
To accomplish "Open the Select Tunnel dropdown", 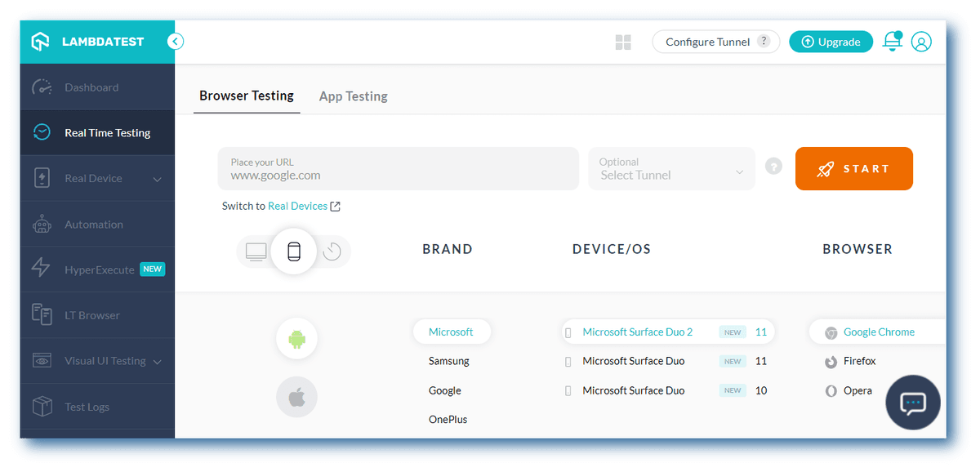I will [x=671, y=168].
